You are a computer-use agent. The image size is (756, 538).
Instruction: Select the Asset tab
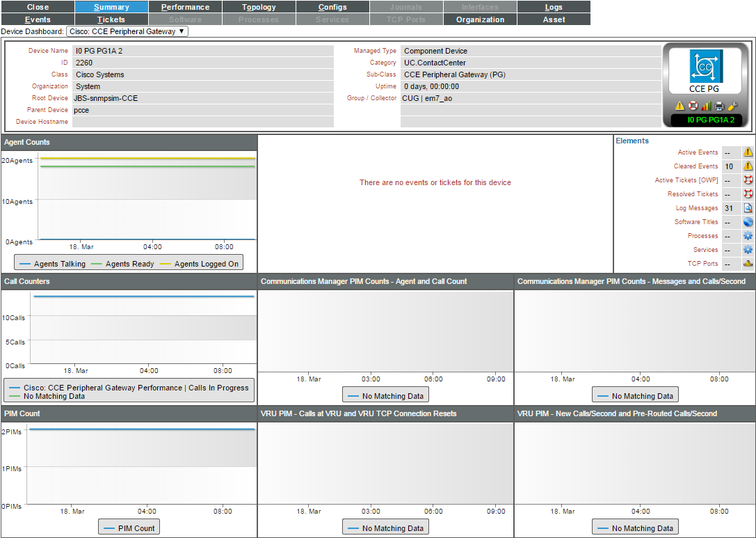point(554,19)
